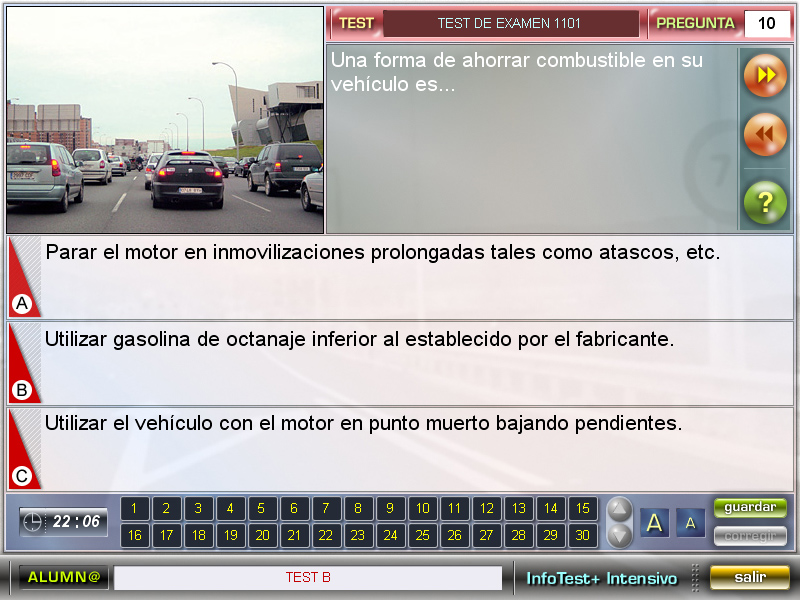
Task: Click the grayed corregir button
Action: click(x=750, y=536)
